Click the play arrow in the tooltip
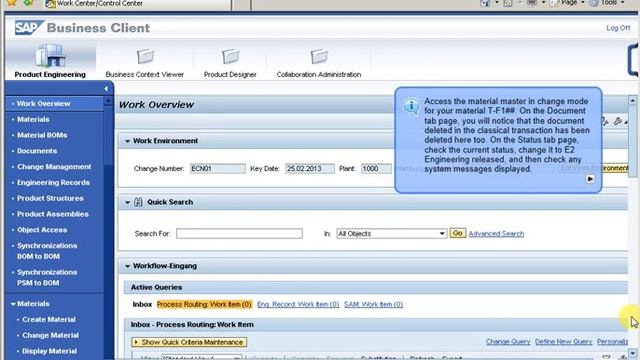The width and height of the screenshot is (640, 360). (x=590, y=179)
